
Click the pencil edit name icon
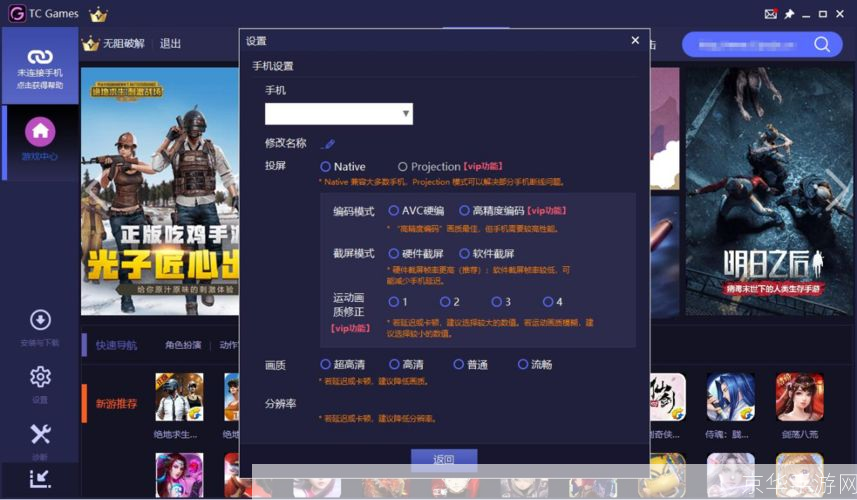click(x=328, y=144)
